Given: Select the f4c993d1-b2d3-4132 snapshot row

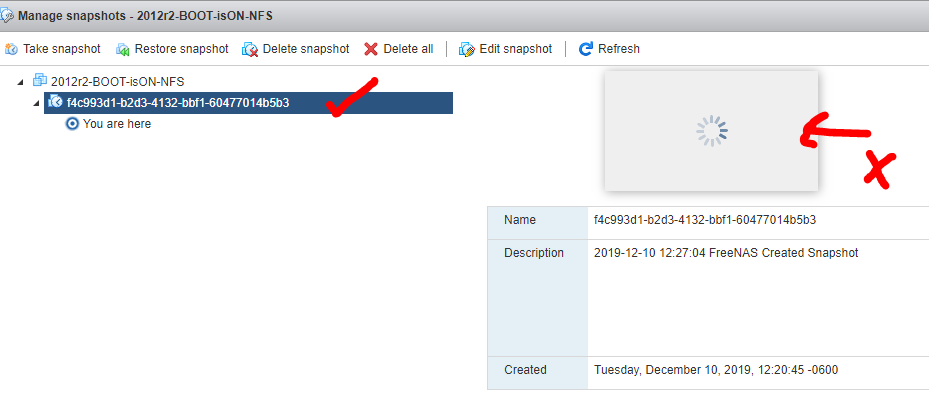Looking at the screenshot, I should (248, 102).
